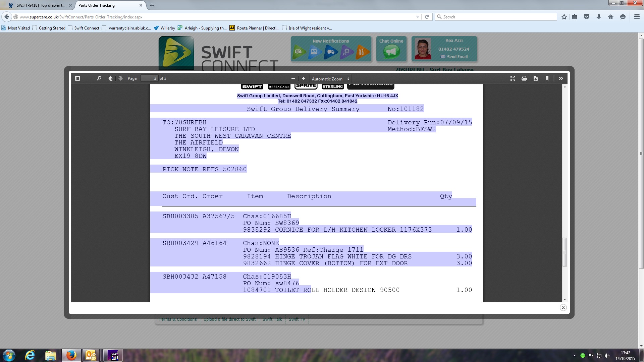Image resolution: width=644 pixels, height=362 pixels.
Task: Close the PDF viewer overlay
Action: pos(563,308)
